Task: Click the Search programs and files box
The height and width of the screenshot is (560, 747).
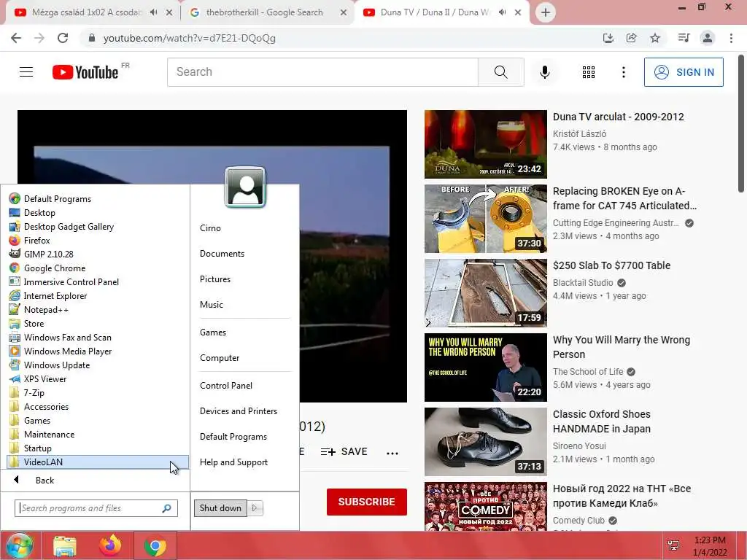Action: coord(96,508)
